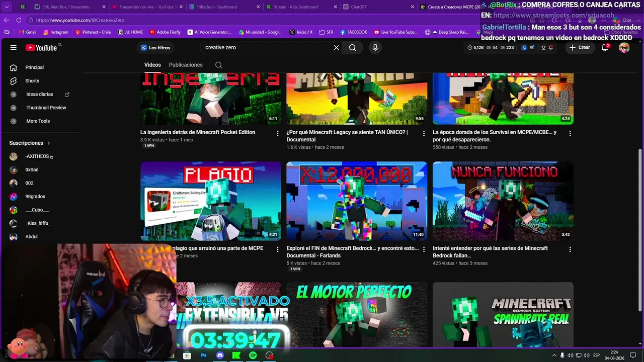Reload the page
644x362 pixels.
[19, 20]
